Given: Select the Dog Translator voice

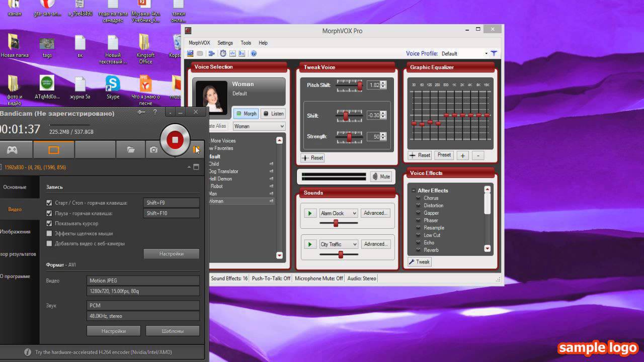Looking at the screenshot, I should [223, 171].
